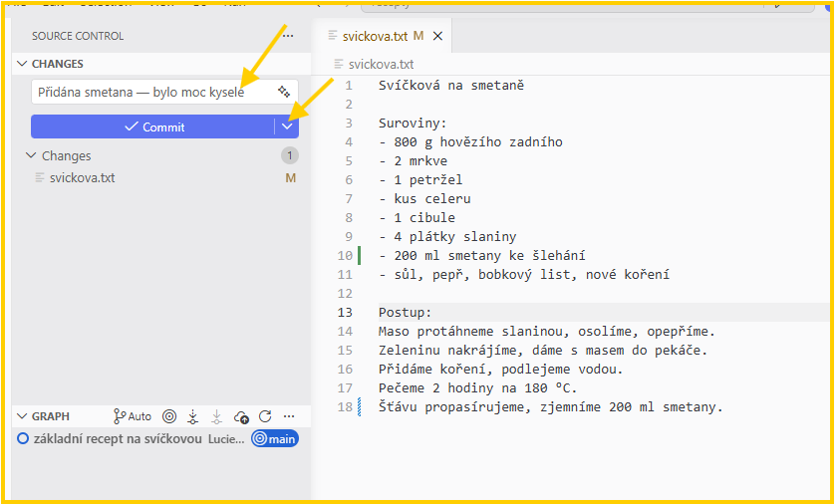The image size is (835, 504).
Task: Click line Pečeme 2 hodiny na 180 °C
Action: click(x=478, y=388)
